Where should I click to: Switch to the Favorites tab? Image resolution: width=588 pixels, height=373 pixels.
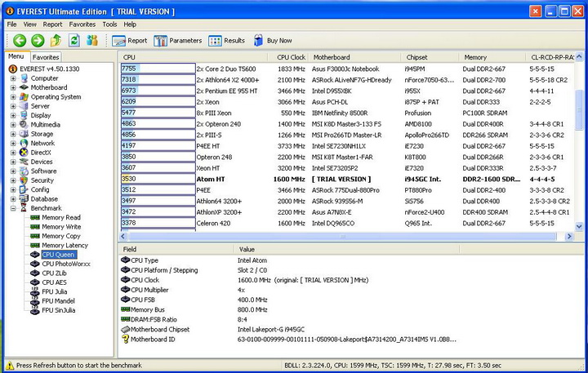(46, 57)
